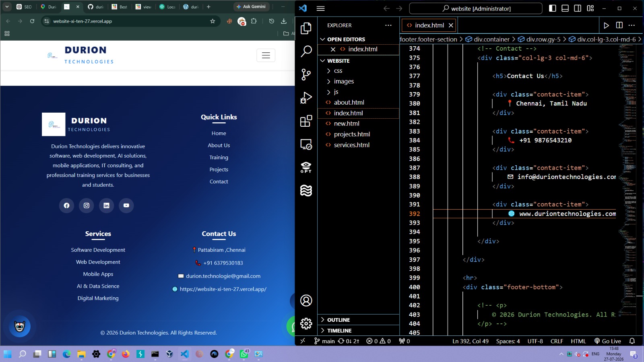Screen dimensions: 644x362
Task: Click YouTube icon in website footer
Action: coord(126,206)
